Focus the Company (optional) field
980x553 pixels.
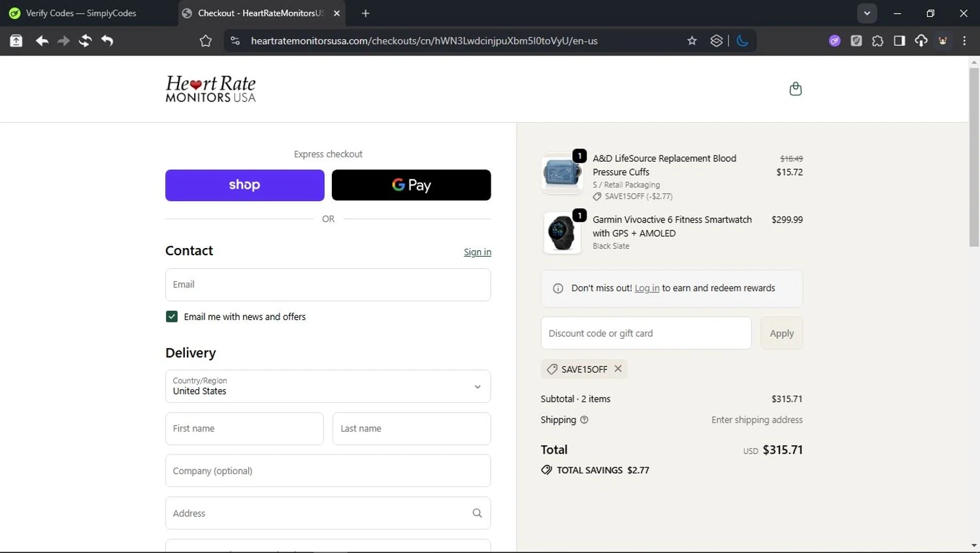pos(328,471)
